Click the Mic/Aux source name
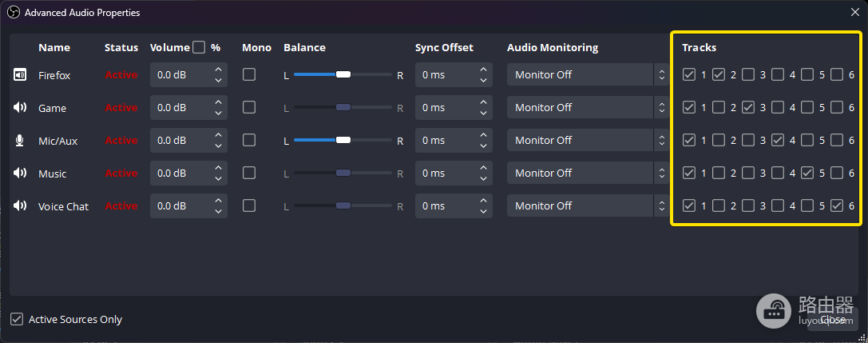This screenshot has height=343, width=868. click(58, 142)
